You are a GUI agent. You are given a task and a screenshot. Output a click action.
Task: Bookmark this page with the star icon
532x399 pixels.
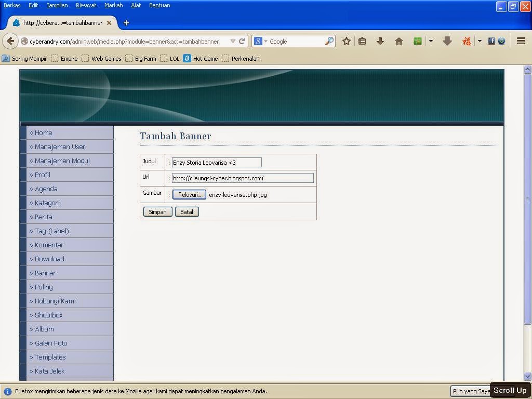[x=346, y=42]
